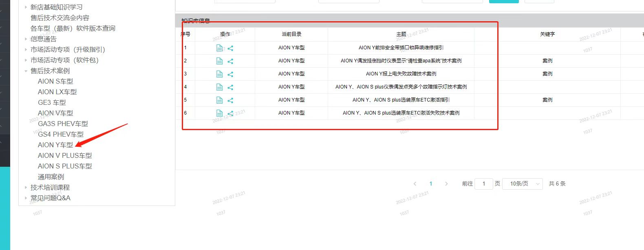Open the document icon in row 2

(219, 61)
